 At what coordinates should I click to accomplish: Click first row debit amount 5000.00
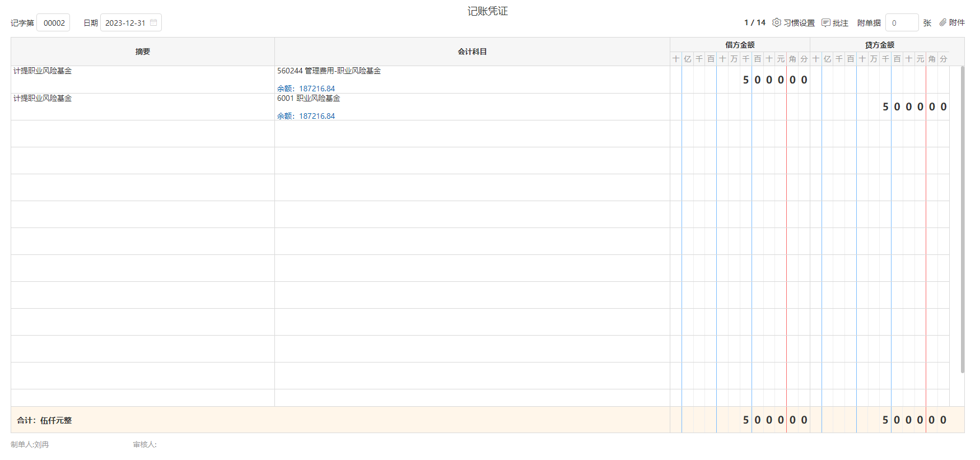pyautogui.click(x=775, y=80)
